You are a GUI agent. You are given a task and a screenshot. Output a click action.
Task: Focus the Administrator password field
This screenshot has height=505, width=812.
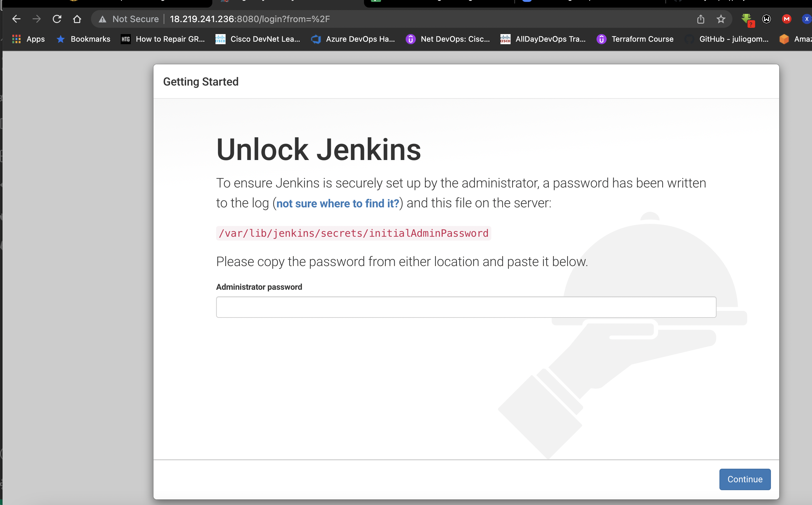click(x=466, y=307)
